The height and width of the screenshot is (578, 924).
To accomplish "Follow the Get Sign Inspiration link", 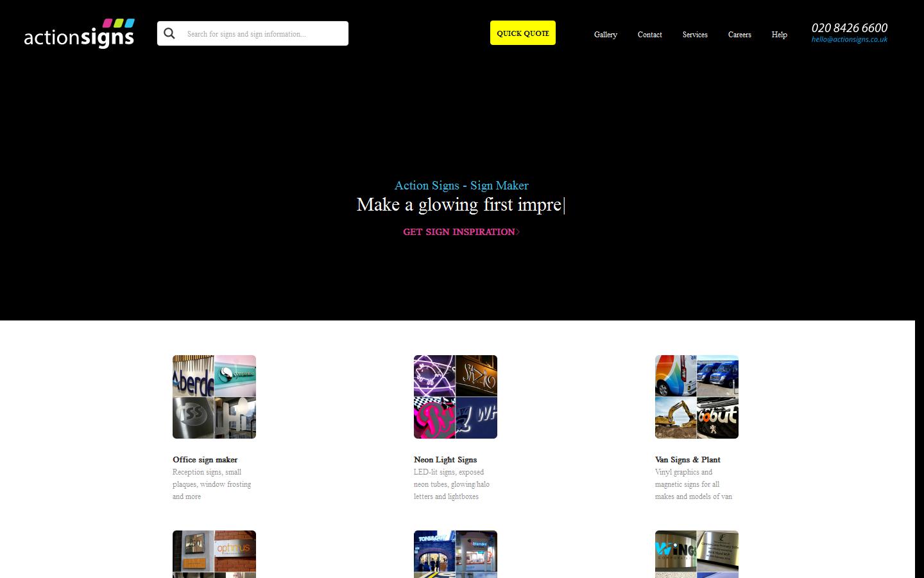I will tap(461, 232).
